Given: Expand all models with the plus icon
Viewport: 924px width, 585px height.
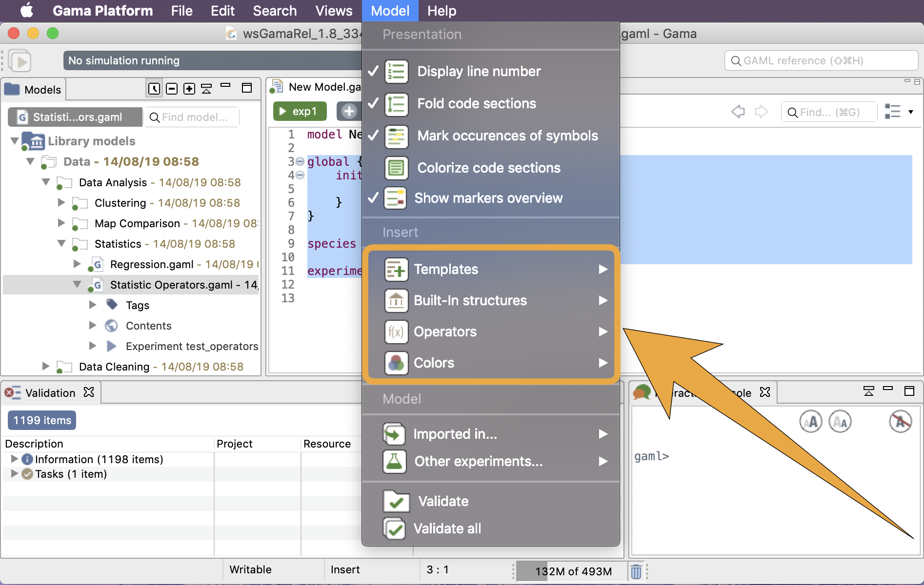Looking at the screenshot, I should [189, 89].
